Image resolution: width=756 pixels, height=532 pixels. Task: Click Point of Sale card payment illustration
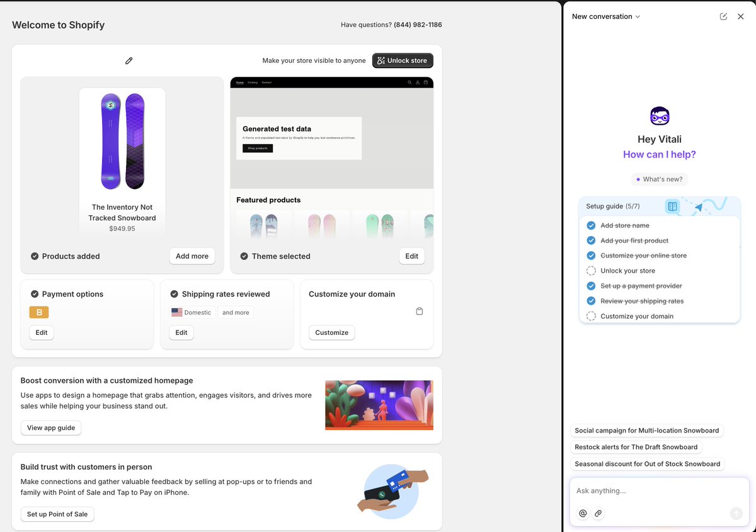(392, 491)
